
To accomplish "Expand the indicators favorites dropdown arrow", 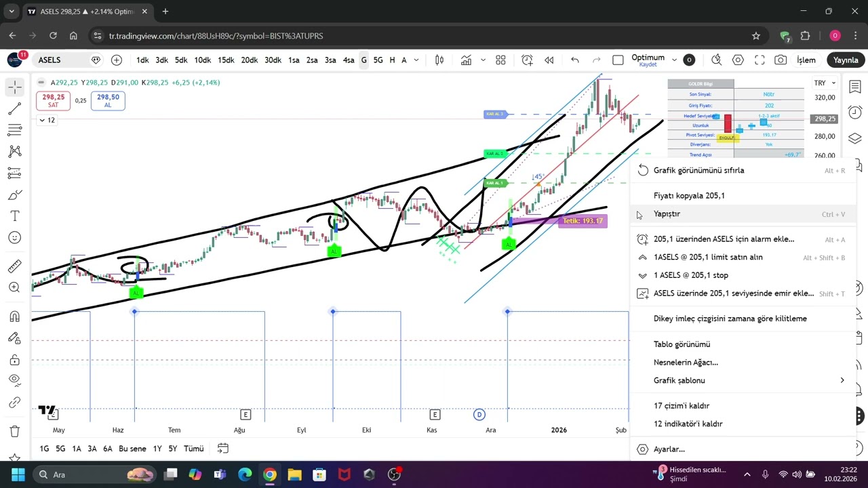I will tap(483, 60).
